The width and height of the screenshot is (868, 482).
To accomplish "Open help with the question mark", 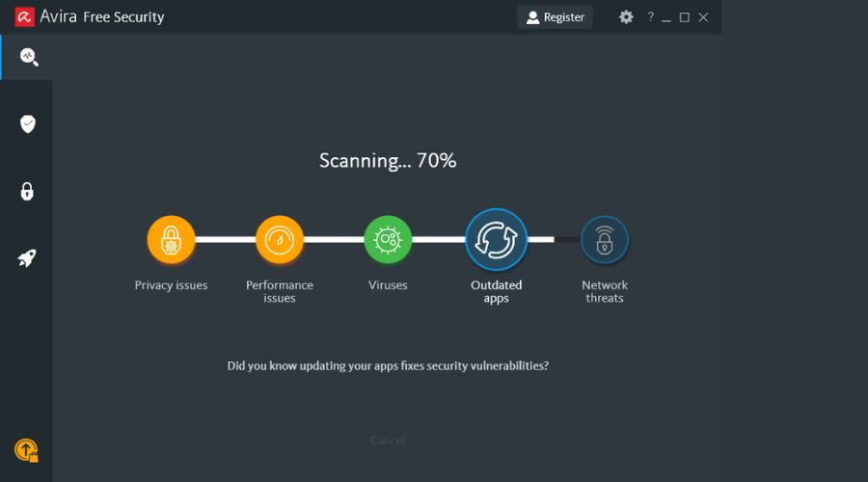I will [x=650, y=17].
